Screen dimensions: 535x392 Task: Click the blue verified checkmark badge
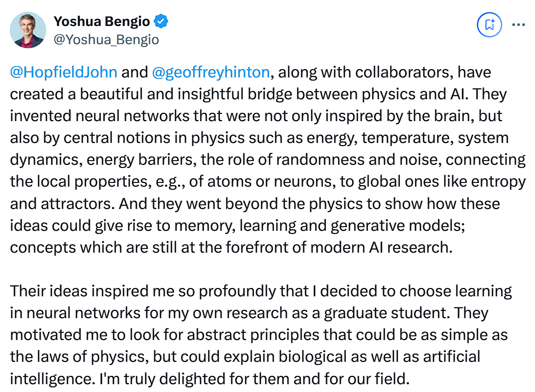[161, 21]
